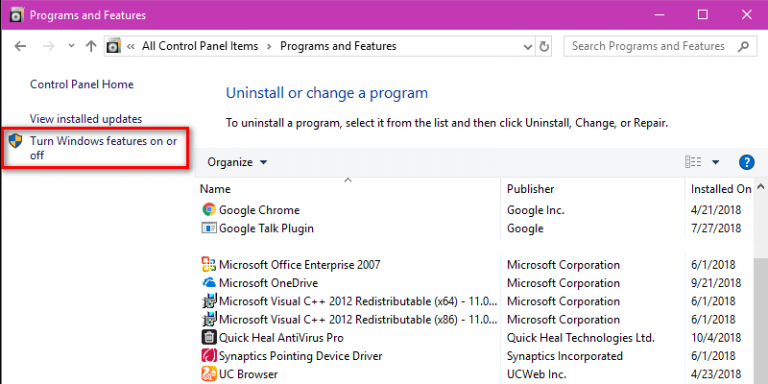Open View installed updates link
This screenshot has height=384, width=768.
[86, 119]
